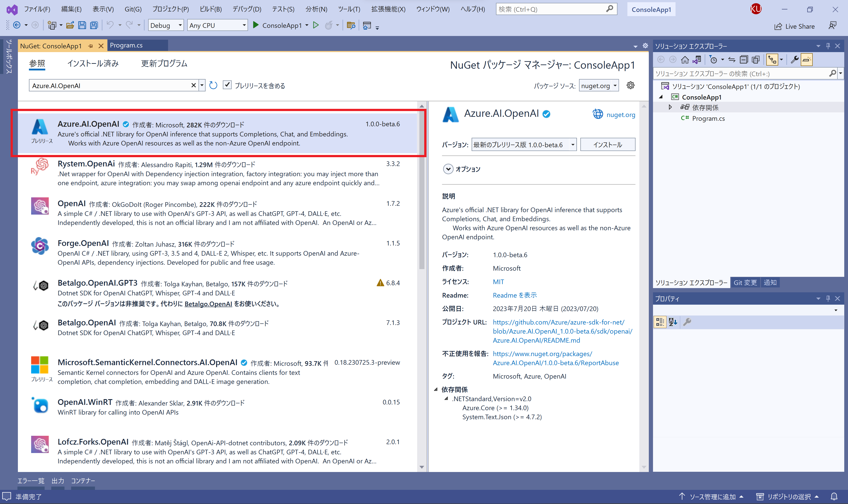Collapse the .NETStandard,Version=v2.0 dependency group
Image resolution: width=848 pixels, height=504 pixels.
pyautogui.click(x=446, y=399)
